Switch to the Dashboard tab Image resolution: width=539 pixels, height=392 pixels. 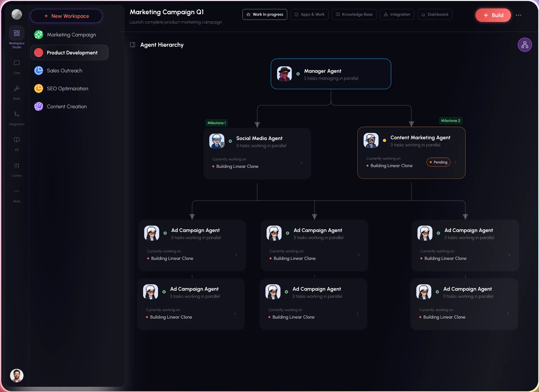[435, 14]
